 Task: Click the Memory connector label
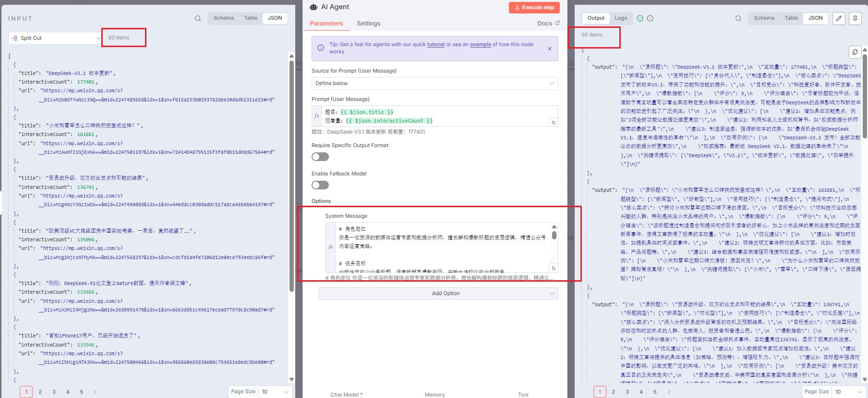(x=434, y=395)
